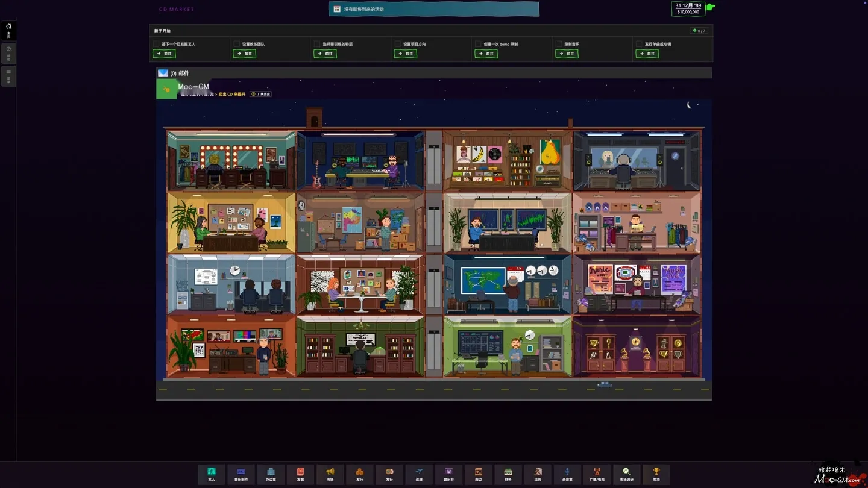
Task: Open 市场调研 market research icon
Action: click(x=627, y=474)
